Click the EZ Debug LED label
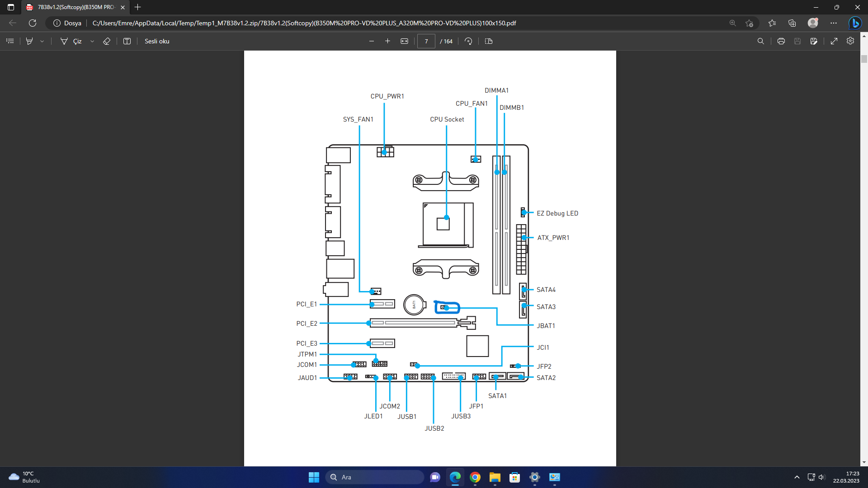The height and width of the screenshot is (488, 868). pos(557,213)
